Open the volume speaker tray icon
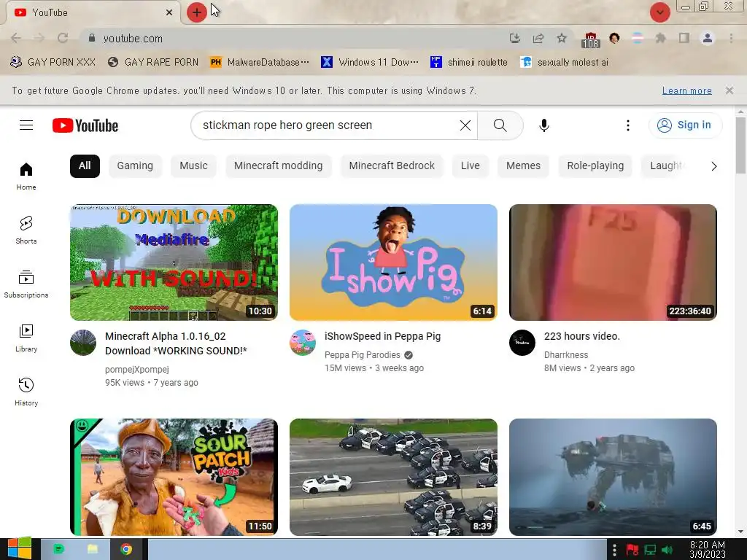The width and height of the screenshot is (747, 560). (667, 550)
